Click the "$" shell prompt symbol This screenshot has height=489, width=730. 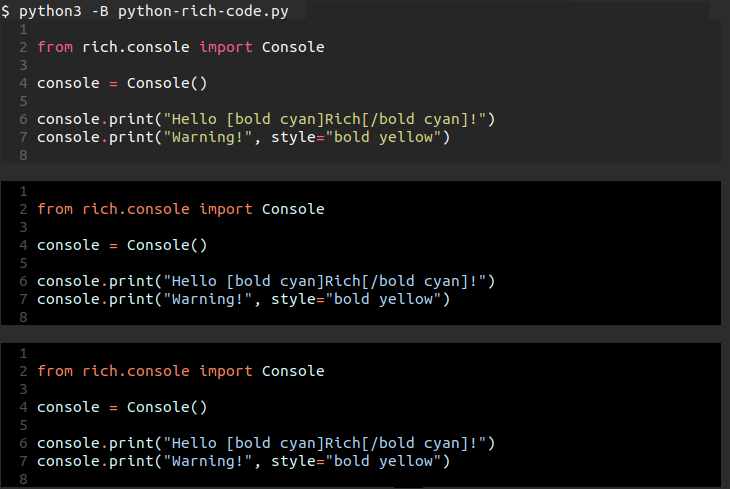[x=5, y=11]
